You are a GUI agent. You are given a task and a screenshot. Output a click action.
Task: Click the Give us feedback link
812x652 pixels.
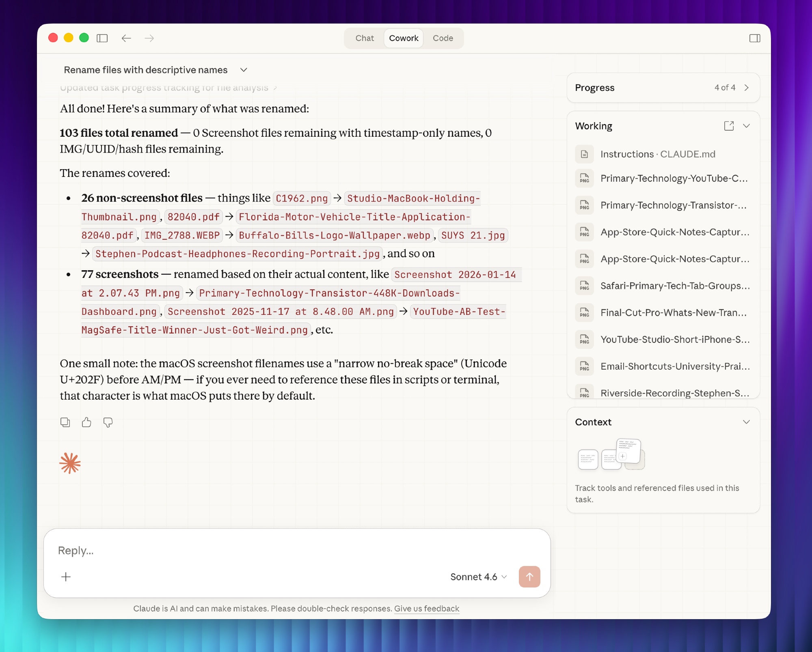[426, 608]
